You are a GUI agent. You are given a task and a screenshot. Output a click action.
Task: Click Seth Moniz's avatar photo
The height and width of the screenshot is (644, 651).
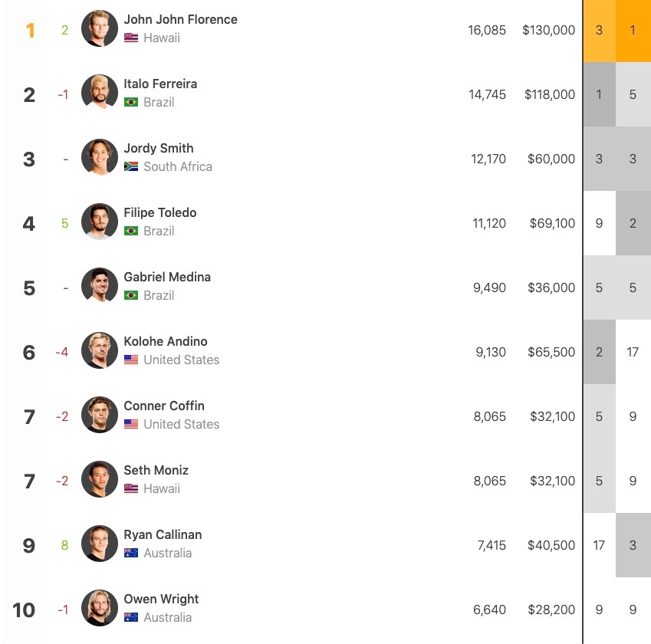click(x=100, y=480)
